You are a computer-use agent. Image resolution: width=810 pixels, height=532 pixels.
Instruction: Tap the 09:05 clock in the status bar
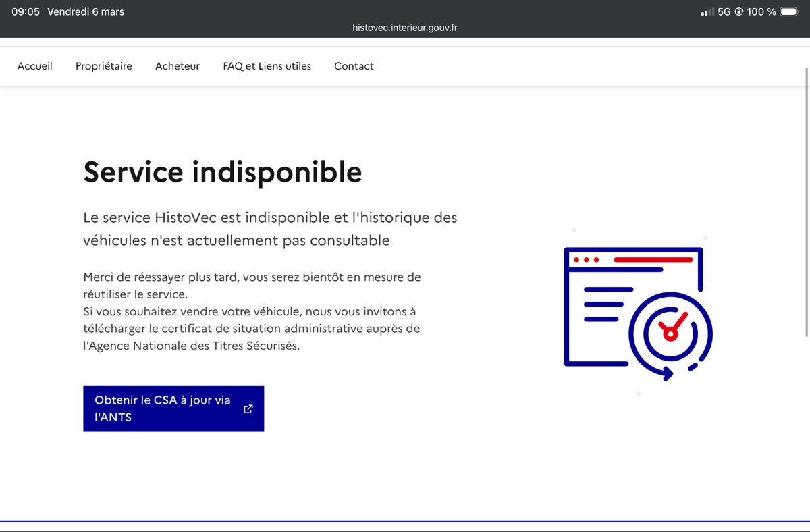tap(26, 11)
